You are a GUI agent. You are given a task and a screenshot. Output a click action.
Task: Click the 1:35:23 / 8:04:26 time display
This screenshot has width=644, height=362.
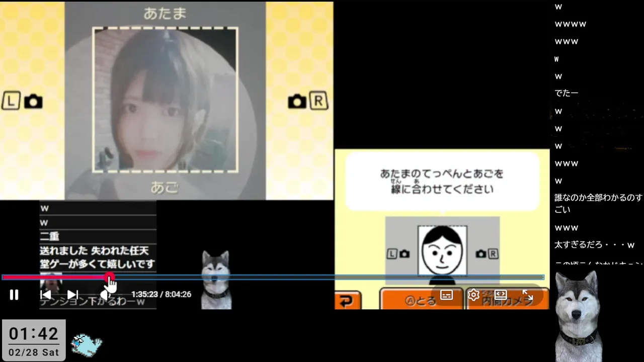tap(162, 295)
